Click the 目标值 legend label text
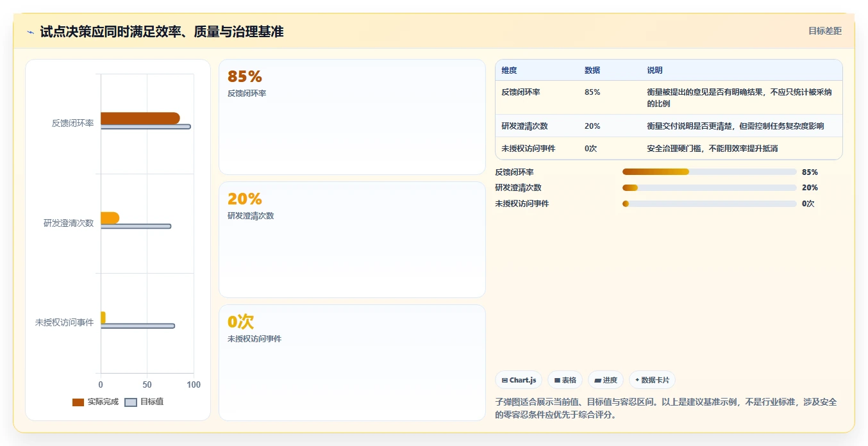 [152, 402]
